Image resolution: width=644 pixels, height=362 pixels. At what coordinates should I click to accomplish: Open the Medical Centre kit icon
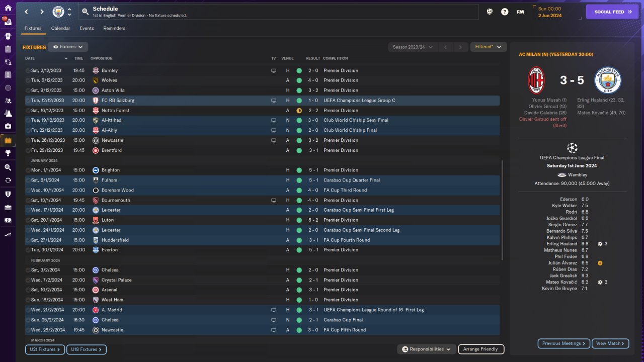[x=8, y=126]
